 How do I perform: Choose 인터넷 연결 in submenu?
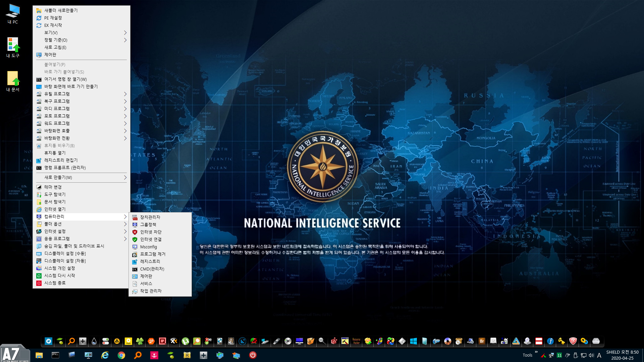tap(160, 239)
